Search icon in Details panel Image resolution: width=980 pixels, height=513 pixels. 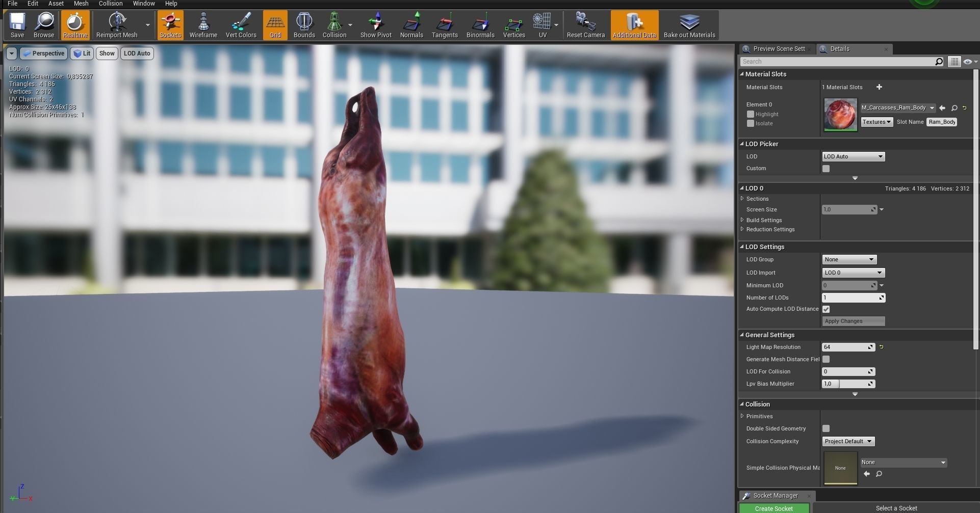click(939, 62)
